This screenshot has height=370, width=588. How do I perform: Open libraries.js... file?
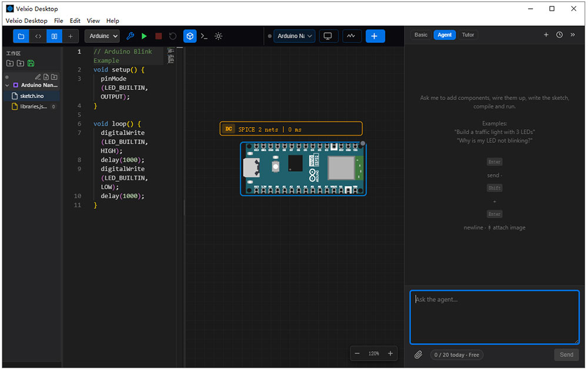point(32,106)
